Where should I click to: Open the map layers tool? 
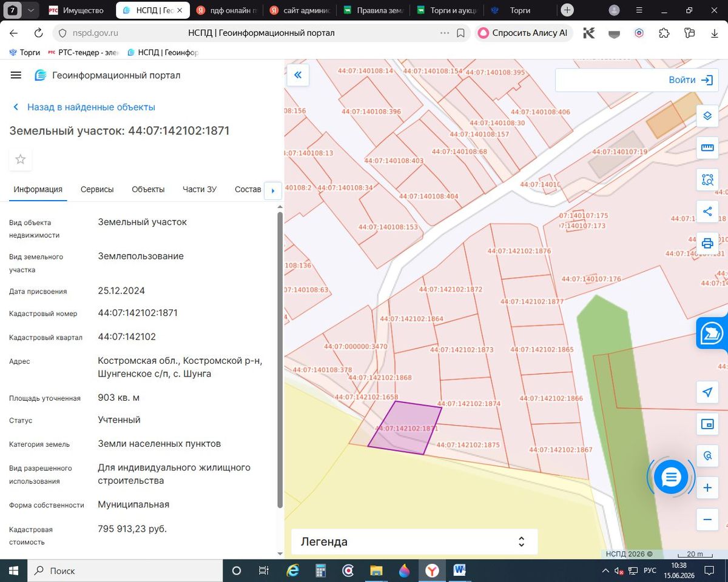coord(707,116)
